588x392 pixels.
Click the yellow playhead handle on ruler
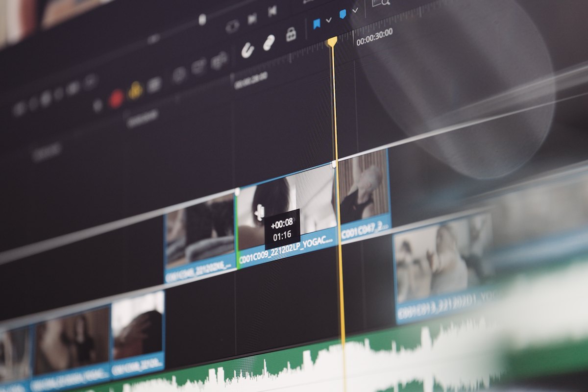coord(332,41)
